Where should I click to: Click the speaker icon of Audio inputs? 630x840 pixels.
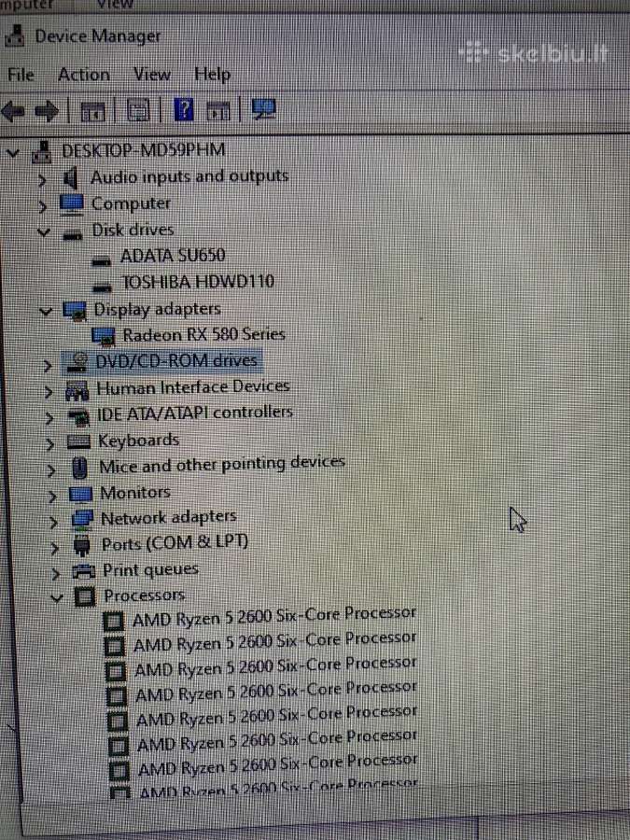pyautogui.click(x=71, y=178)
